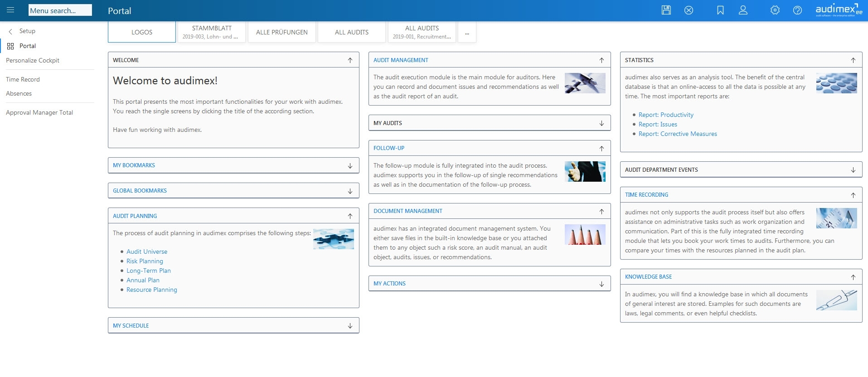Collapse the Audit Management panel
868x377 pixels.
coord(601,60)
